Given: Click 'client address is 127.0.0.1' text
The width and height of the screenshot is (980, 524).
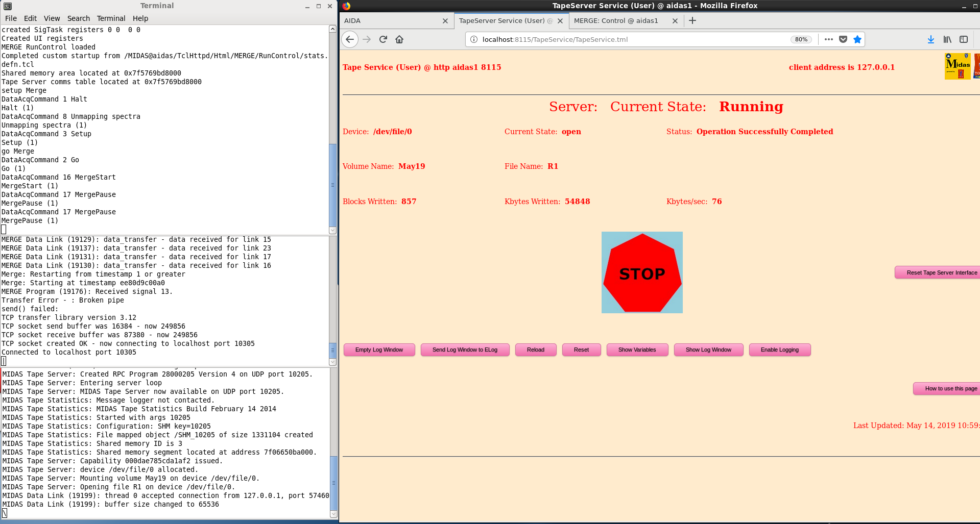Looking at the screenshot, I should (842, 67).
